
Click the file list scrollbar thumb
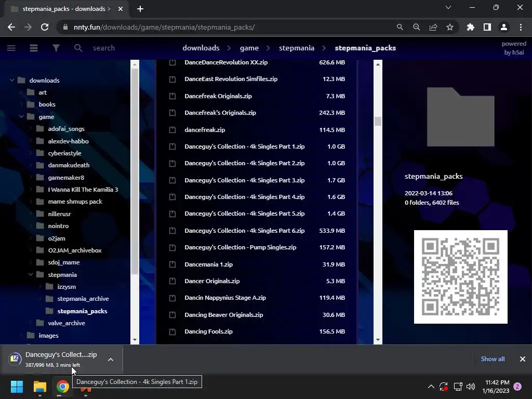378,121
